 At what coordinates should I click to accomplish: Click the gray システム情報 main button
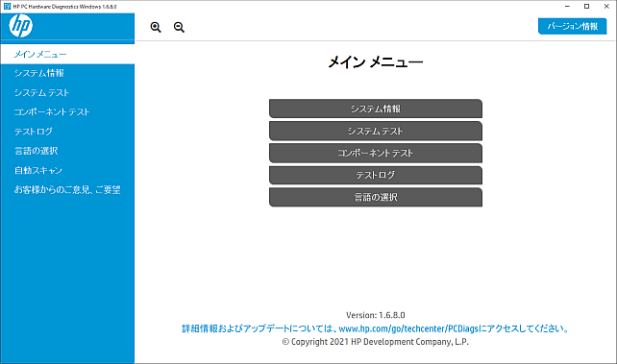(x=376, y=109)
